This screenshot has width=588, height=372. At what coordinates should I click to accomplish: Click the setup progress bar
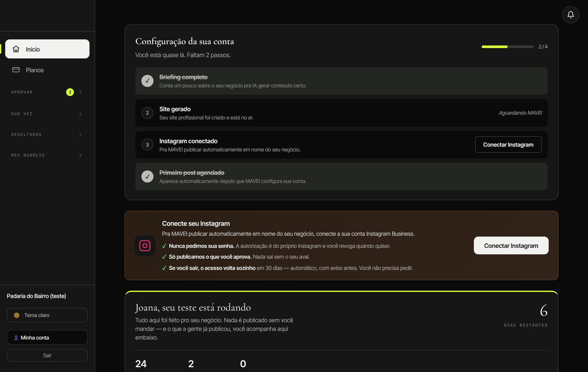click(508, 47)
